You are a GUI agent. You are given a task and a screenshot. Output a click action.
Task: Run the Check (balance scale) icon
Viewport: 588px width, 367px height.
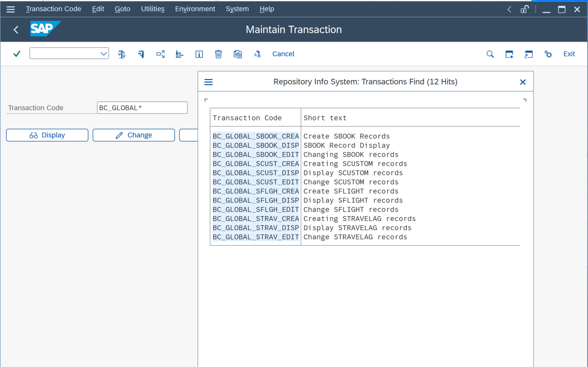click(122, 54)
